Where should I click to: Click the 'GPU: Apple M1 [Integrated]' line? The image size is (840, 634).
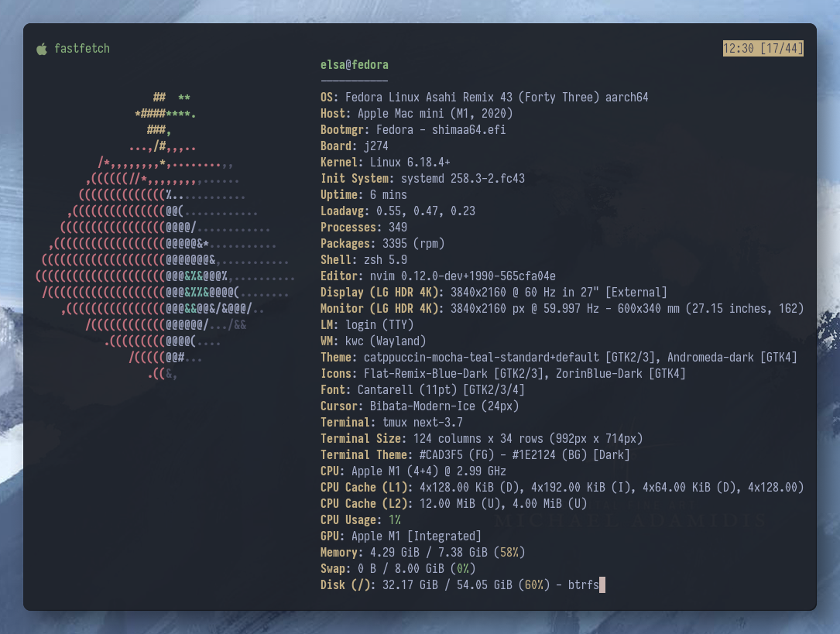(401, 536)
